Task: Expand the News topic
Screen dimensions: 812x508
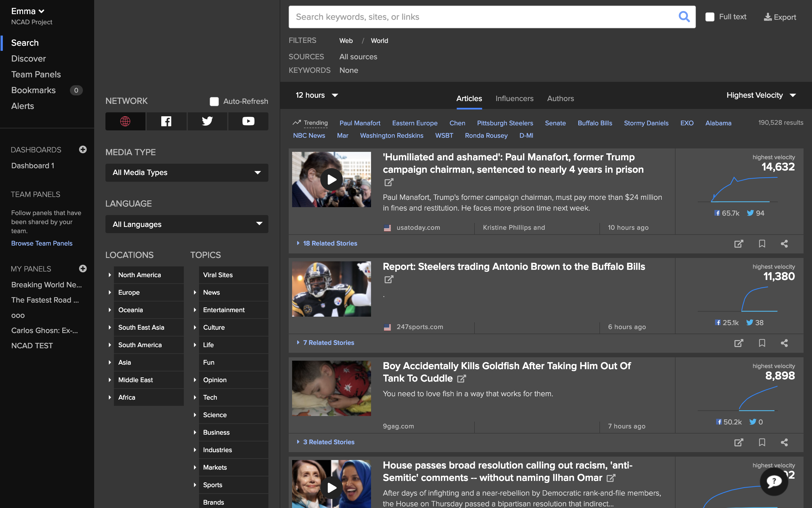Action: click(195, 292)
